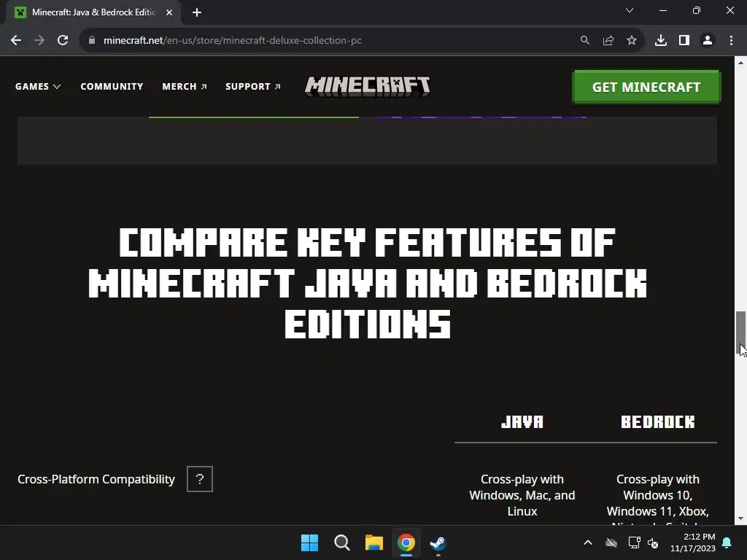Open the clock and date panel

(x=693, y=542)
